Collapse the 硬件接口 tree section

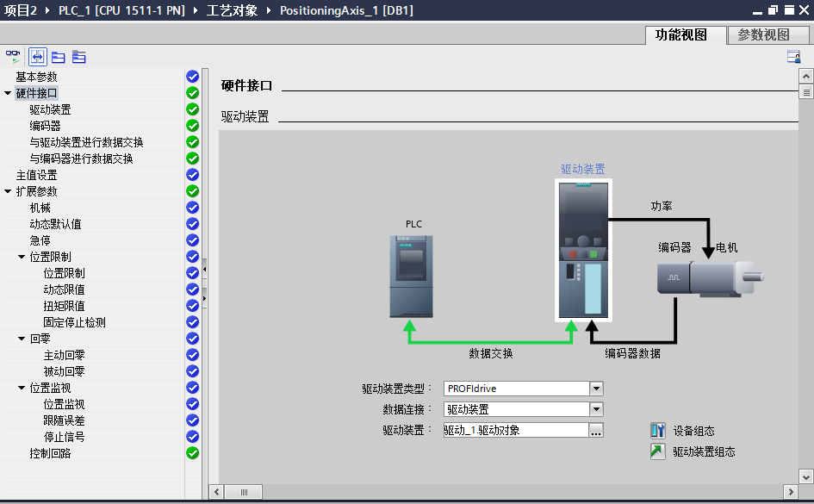click(x=7, y=92)
